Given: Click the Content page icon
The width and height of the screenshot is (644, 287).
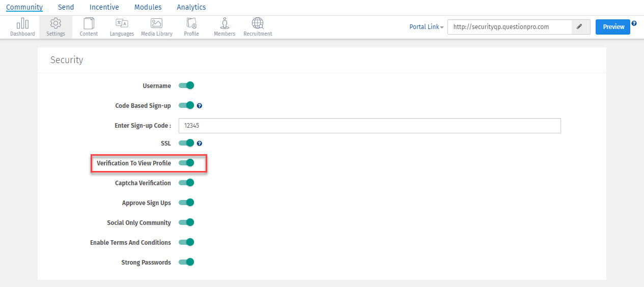Looking at the screenshot, I should coord(89,27).
